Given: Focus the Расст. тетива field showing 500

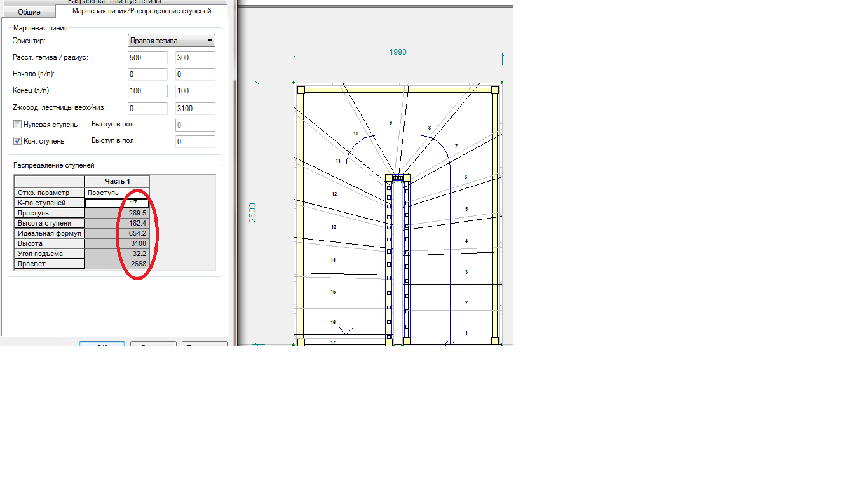Looking at the screenshot, I should [147, 58].
